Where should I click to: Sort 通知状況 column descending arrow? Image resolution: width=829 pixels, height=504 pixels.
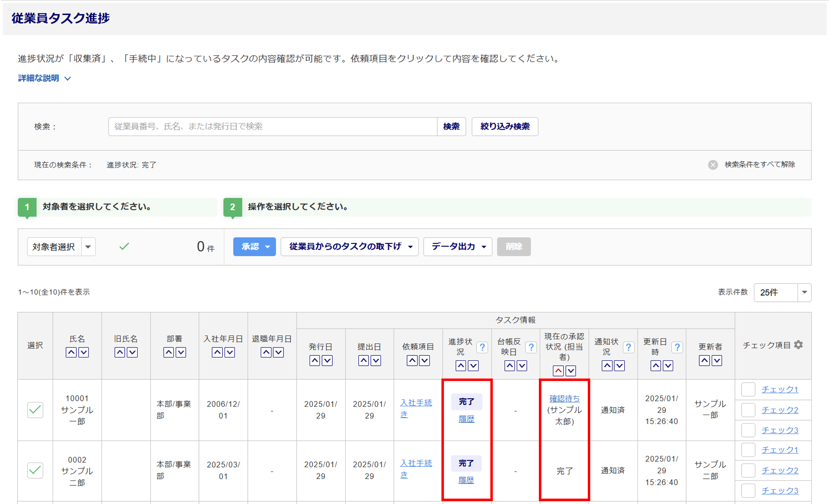coord(619,366)
